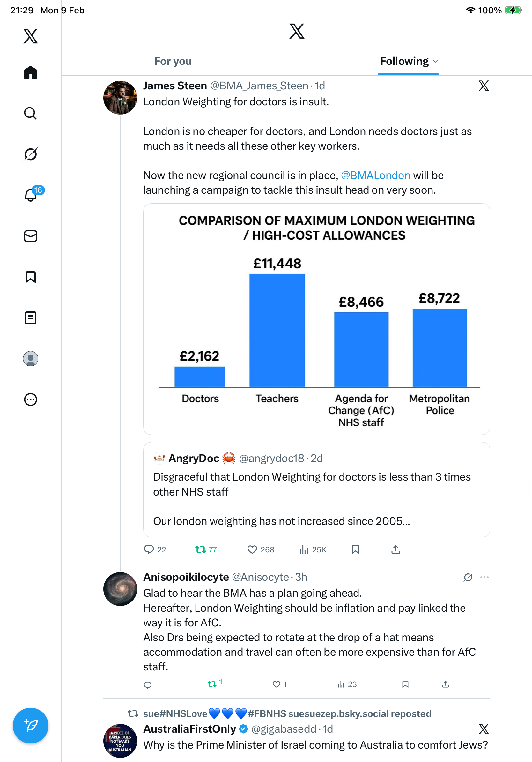
Task: Expand the Following tab dropdown chevron
Action: click(x=435, y=61)
